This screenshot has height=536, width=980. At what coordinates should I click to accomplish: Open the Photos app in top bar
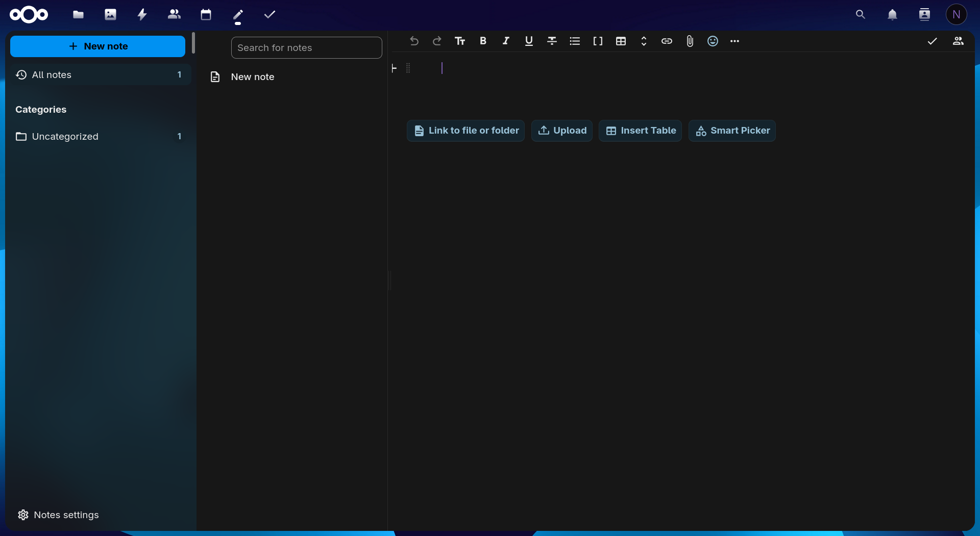(x=110, y=15)
